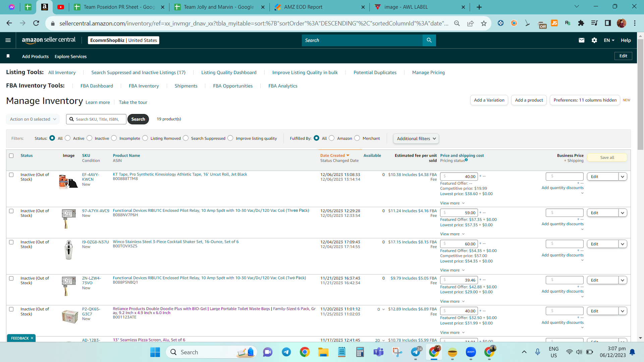644x362 pixels.
Task: Open the Additional filters dropdown
Action: (x=416, y=138)
